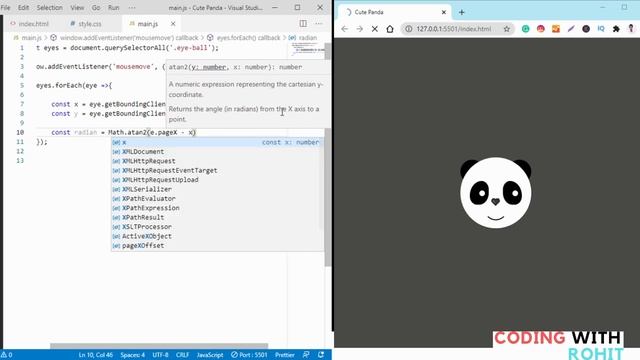
Task: Open the IQ extension icon
Action: coord(601,29)
